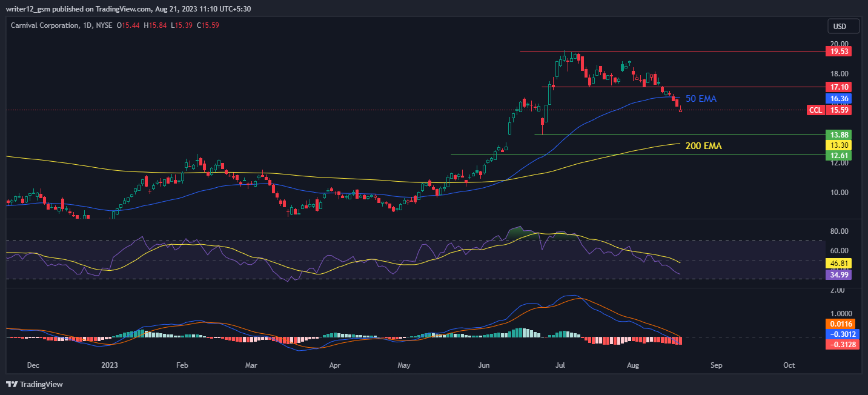Click the 1.0000 MACD axis tick
This screenshot has width=868, height=395.
tap(840, 314)
